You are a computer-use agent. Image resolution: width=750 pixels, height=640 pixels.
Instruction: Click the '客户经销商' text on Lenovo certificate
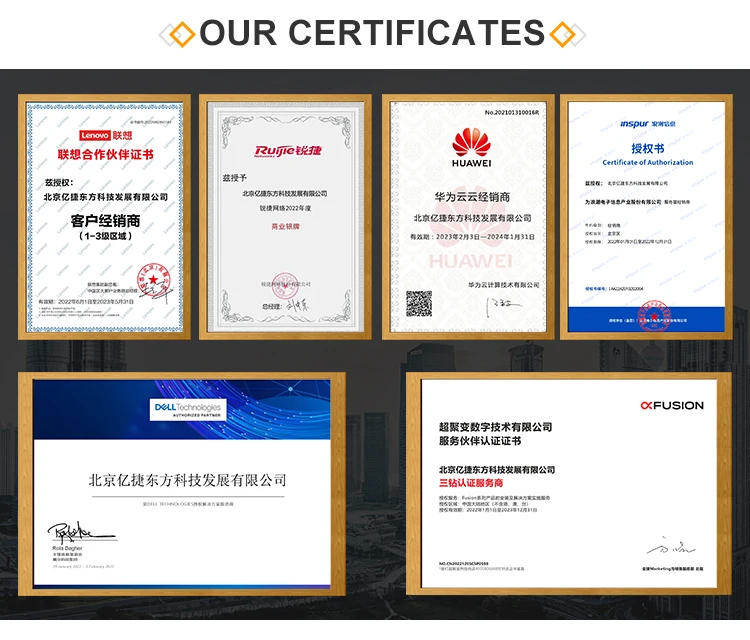pyautogui.click(x=105, y=221)
